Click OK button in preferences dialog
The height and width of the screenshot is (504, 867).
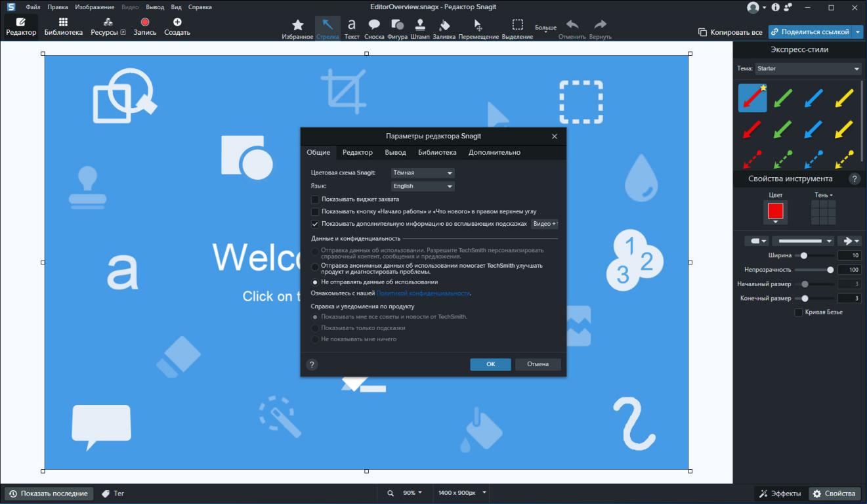[490, 364]
